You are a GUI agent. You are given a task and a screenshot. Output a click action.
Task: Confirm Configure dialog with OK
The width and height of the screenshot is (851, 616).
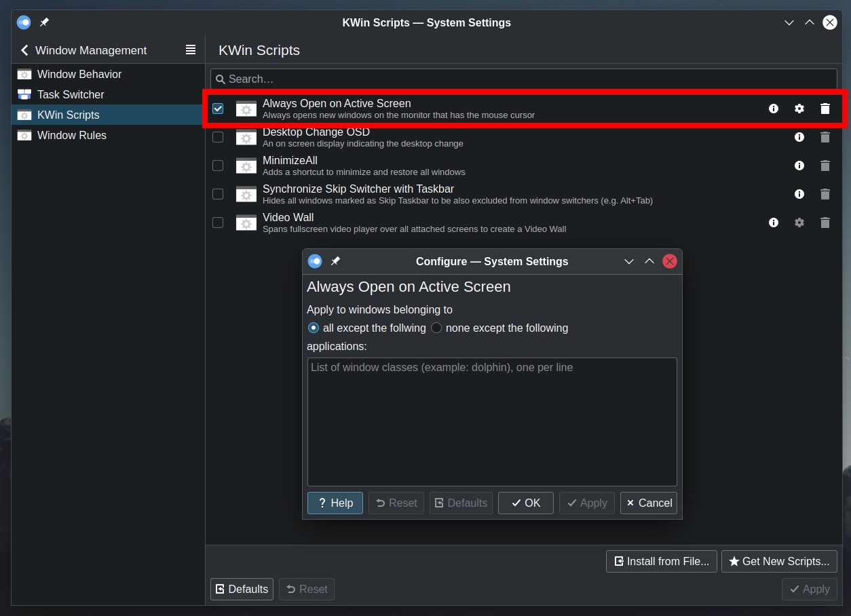[x=526, y=503]
